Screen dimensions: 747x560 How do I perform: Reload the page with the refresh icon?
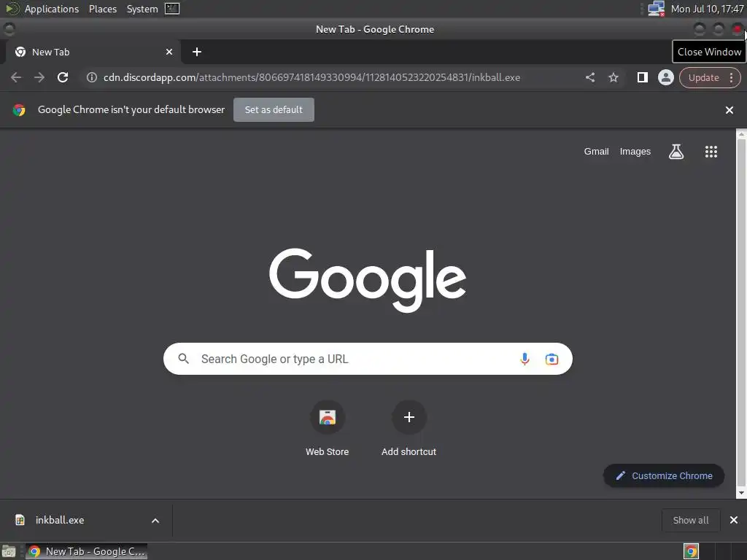click(63, 77)
